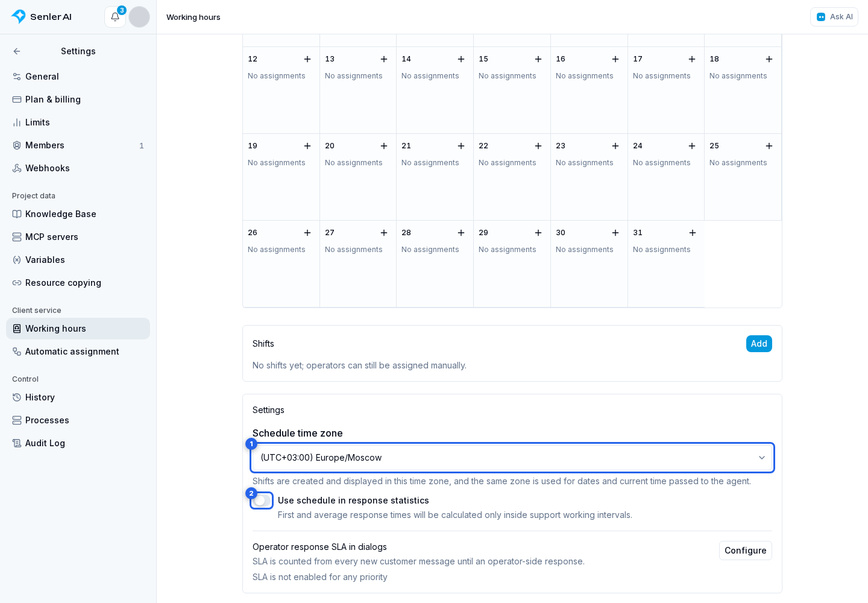The width and height of the screenshot is (868, 603).
Task: Add an assignment on day 12
Action: tap(307, 59)
